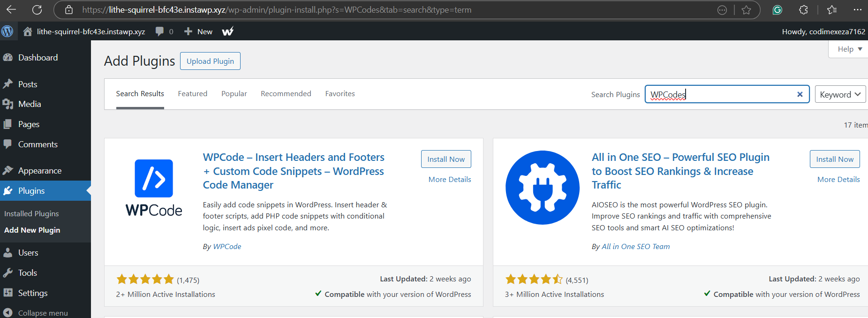Screen dimensions: 868x318
Task: Switch to Popular plugins tab
Action: 234,94
